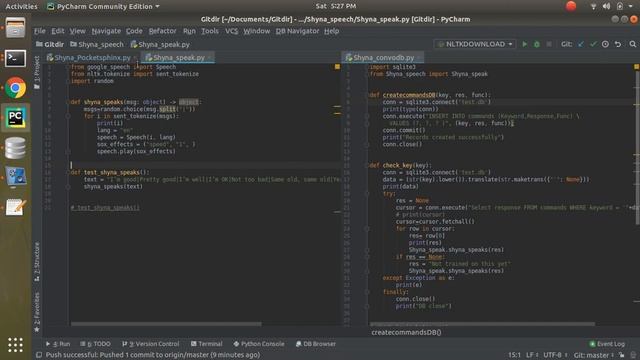Viewport: 640px width, 360px height.
Task: Open Structure tool window side tab
Action: click(37, 261)
